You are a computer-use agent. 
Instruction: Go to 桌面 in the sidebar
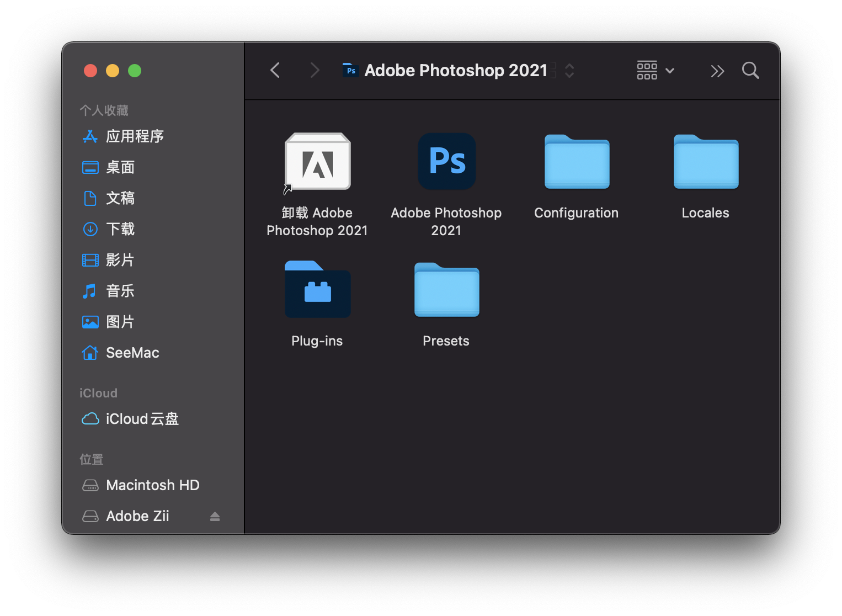click(x=120, y=167)
